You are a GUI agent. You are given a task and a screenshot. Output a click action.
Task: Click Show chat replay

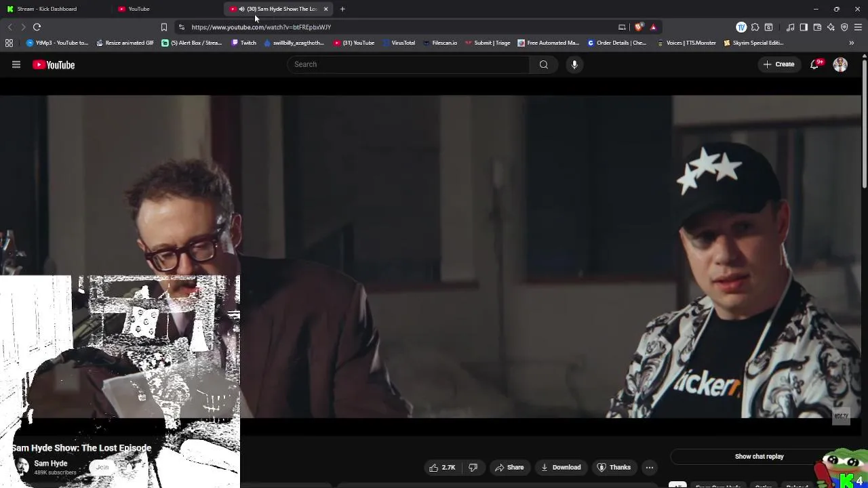759,456
